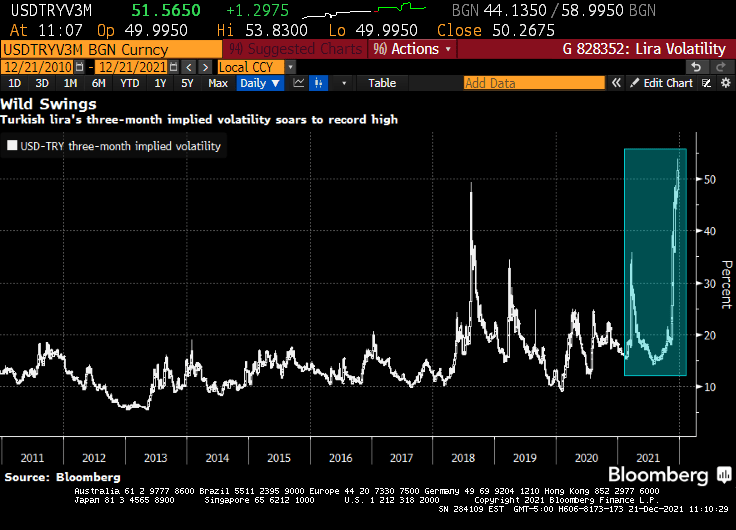
Task: Click the undo arrow button
Action: tap(697, 66)
